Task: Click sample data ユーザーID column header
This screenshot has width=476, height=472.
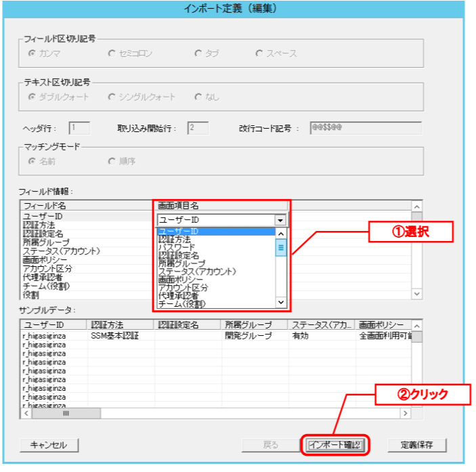Action: (x=53, y=325)
